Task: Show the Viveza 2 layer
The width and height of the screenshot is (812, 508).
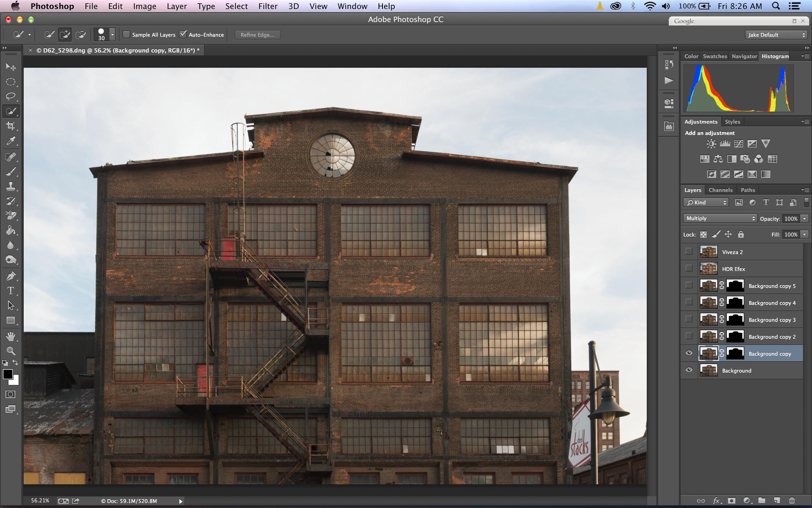Action: pos(689,252)
